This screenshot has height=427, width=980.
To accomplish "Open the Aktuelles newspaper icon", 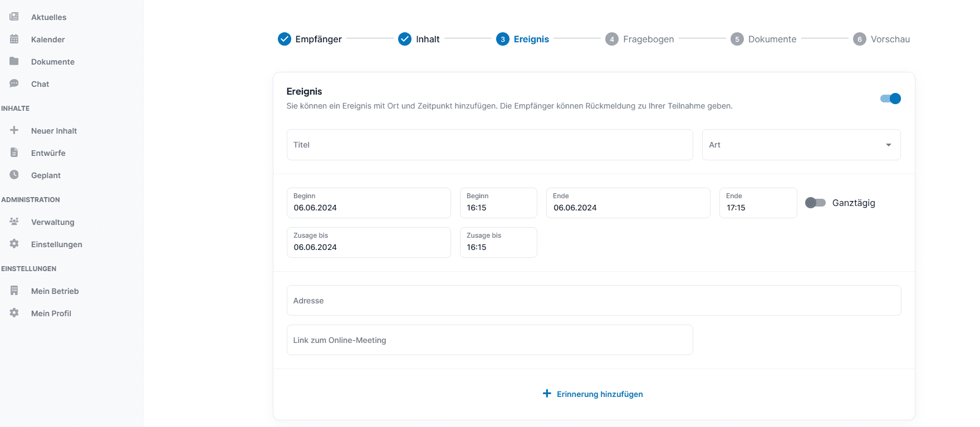I will (14, 17).
